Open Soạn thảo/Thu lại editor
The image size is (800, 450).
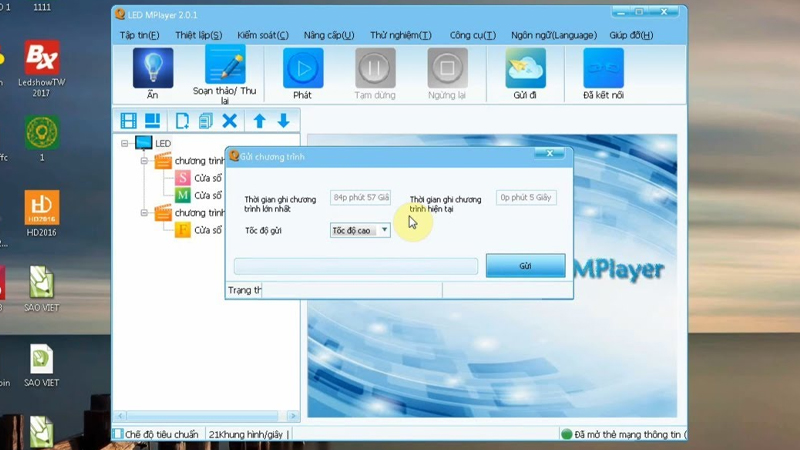pos(225,64)
